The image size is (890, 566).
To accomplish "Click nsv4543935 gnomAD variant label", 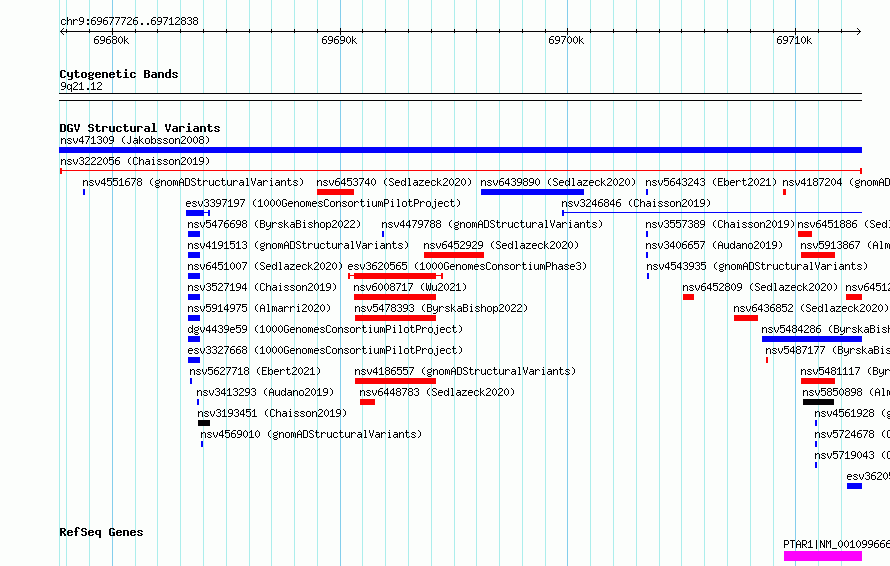I will (757, 266).
